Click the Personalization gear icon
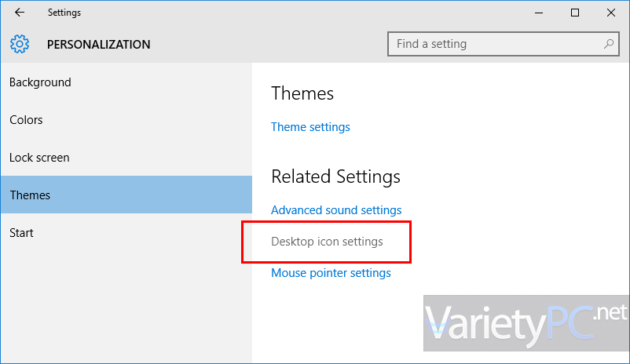Viewport: 630px width, 364px height. tap(20, 45)
